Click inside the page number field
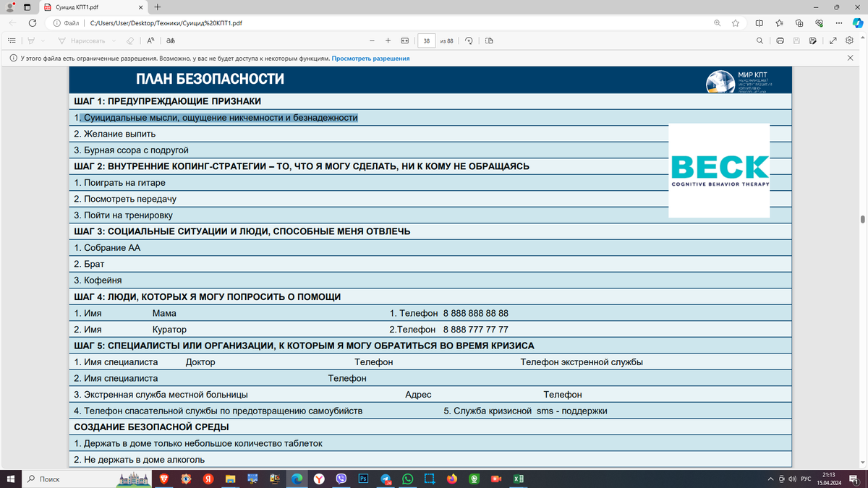 coord(426,40)
